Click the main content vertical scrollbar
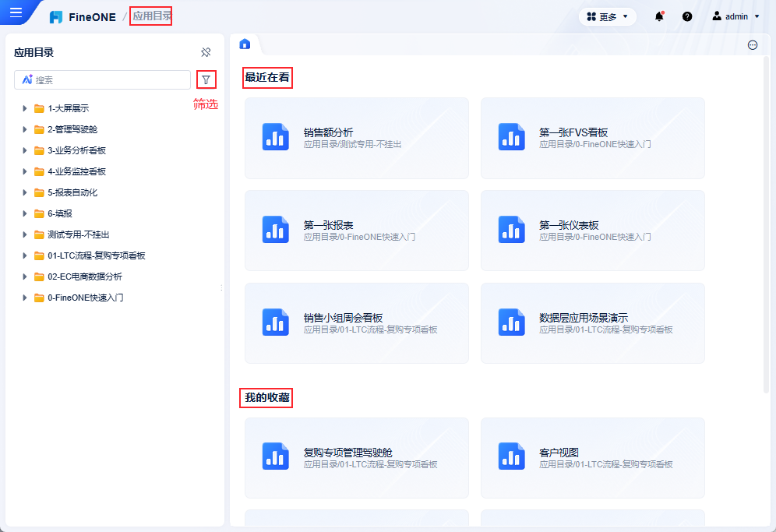The image size is (776, 532). tap(767, 225)
